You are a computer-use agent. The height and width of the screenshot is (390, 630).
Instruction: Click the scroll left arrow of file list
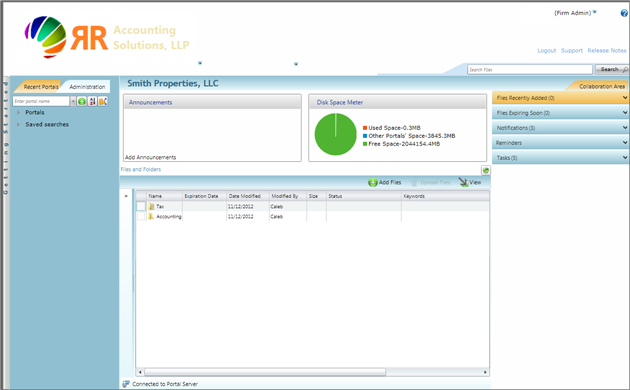pos(140,372)
